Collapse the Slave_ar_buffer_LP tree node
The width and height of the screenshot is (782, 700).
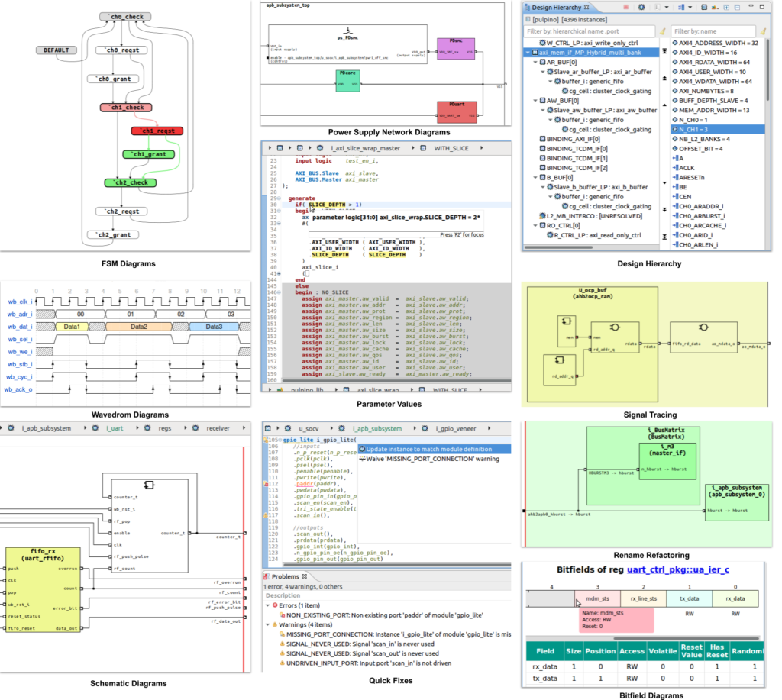pos(542,72)
